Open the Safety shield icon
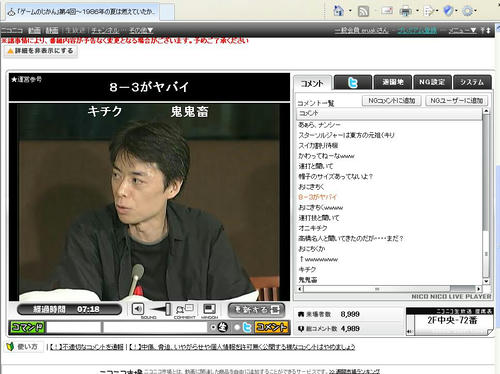The width and height of the screenshot is (500, 374). pos(448,11)
